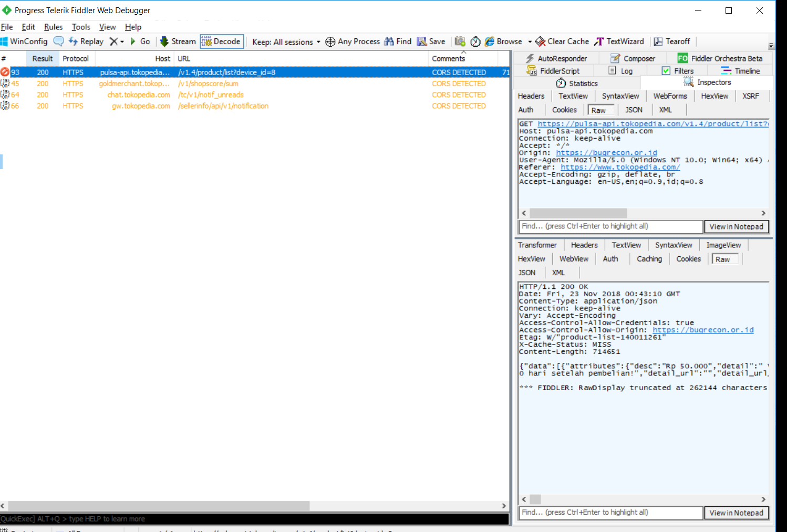Switch to the Log tab

[620, 71]
